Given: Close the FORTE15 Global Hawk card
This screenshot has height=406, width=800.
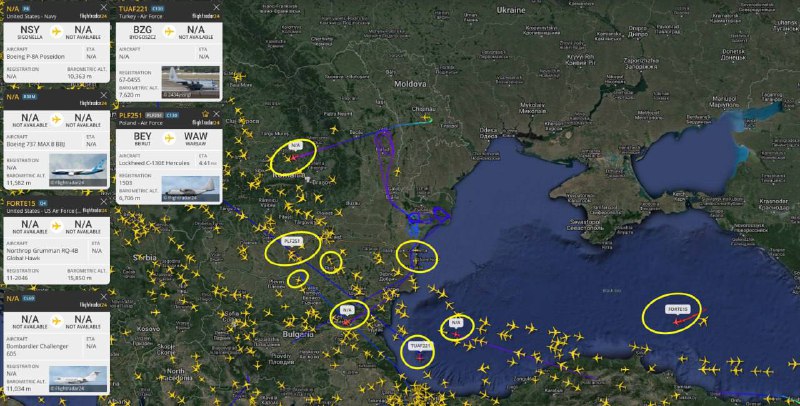Looking at the screenshot, I should click(104, 202).
